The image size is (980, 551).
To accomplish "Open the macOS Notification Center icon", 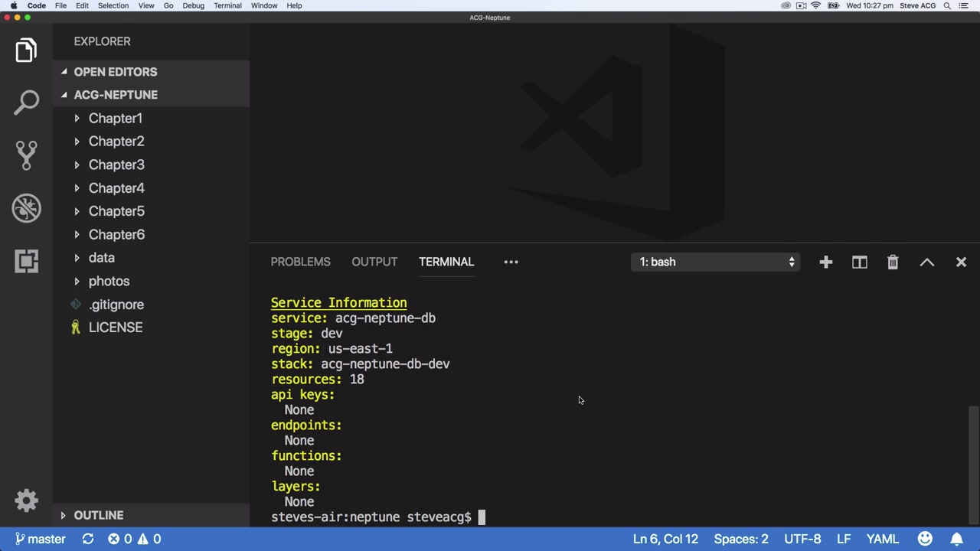I will [x=964, y=5].
